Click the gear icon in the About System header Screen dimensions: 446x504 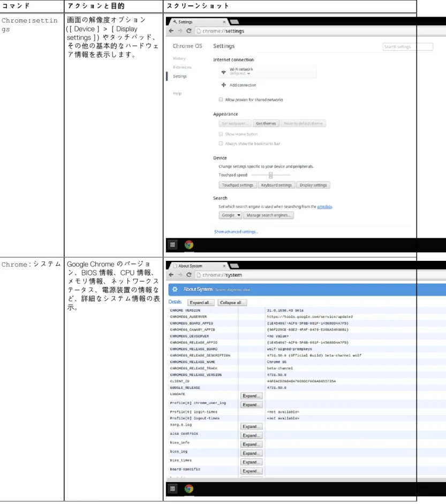[175, 289]
